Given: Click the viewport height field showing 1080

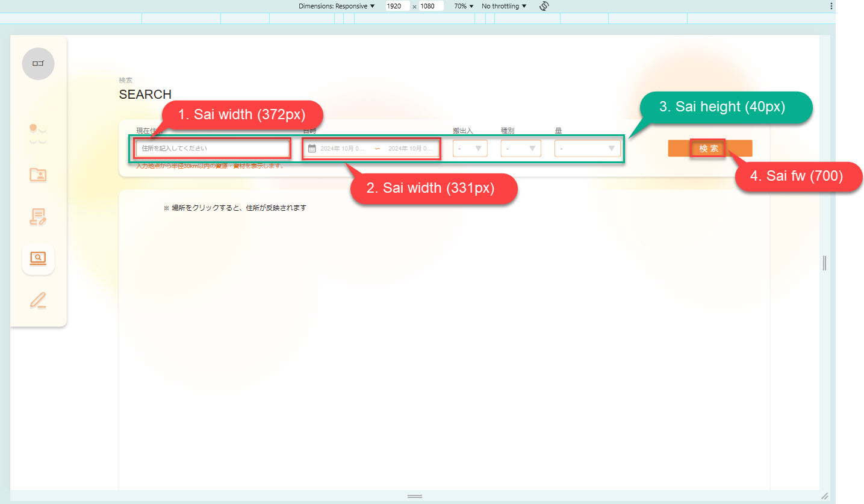Looking at the screenshot, I should 431,6.
